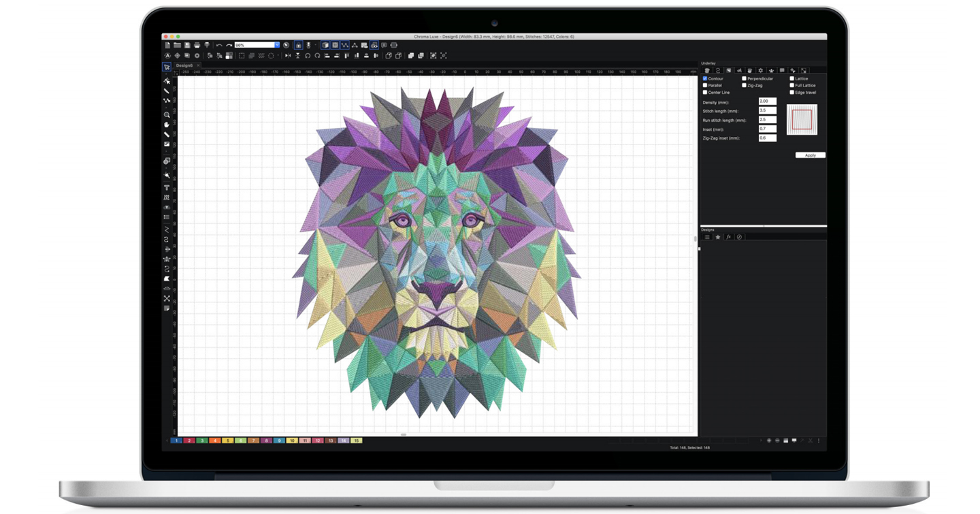Select the Text lettering tool

(167, 188)
